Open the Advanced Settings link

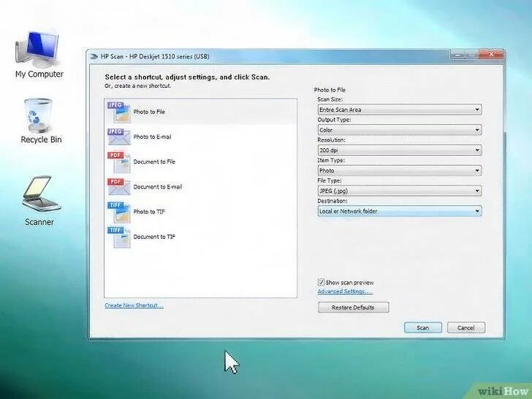point(345,291)
